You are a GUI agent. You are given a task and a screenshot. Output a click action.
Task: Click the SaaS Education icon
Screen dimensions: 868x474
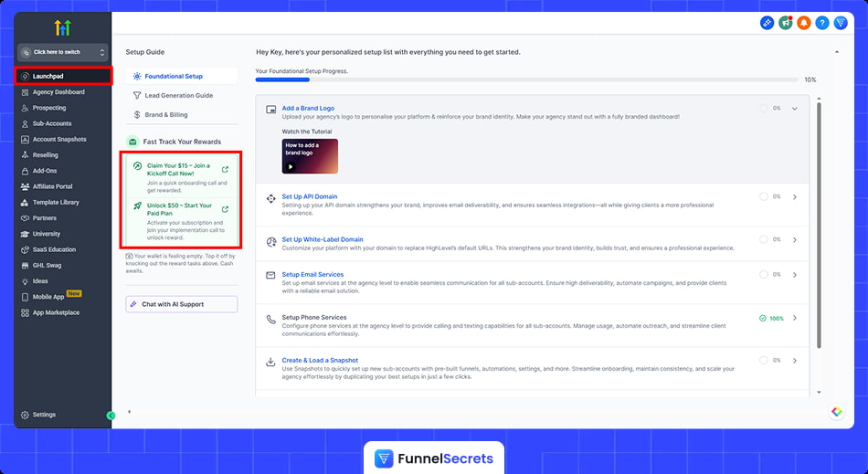[x=25, y=249]
